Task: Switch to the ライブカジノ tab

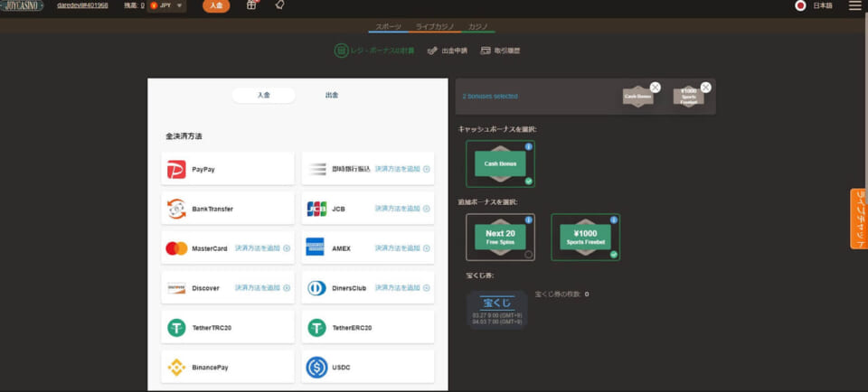Action: pyautogui.click(x=435, y=26)
